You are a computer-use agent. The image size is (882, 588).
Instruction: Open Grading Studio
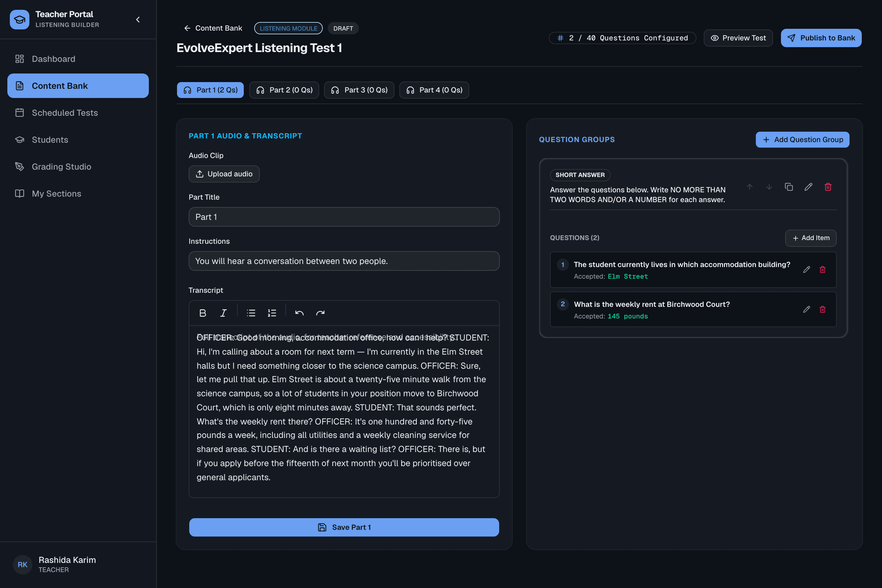78,167
